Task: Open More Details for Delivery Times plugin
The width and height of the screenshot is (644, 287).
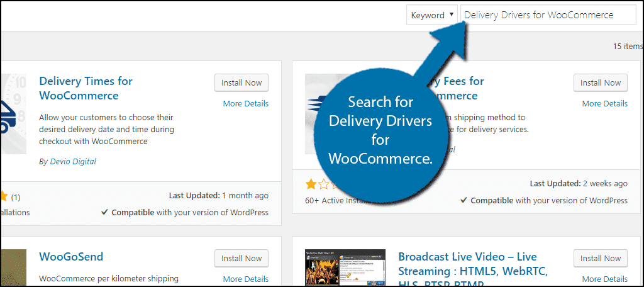Action: tap(246, 104)
